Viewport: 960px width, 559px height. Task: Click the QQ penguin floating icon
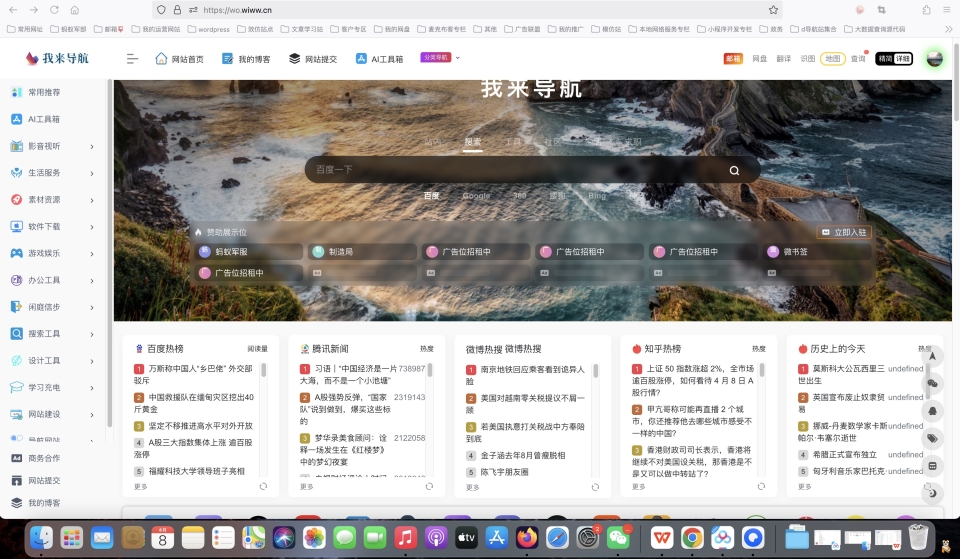click(x=933, y=411)
